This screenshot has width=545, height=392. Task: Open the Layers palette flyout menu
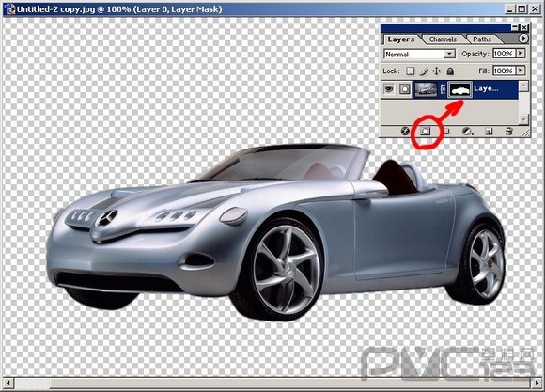[523, 39]
